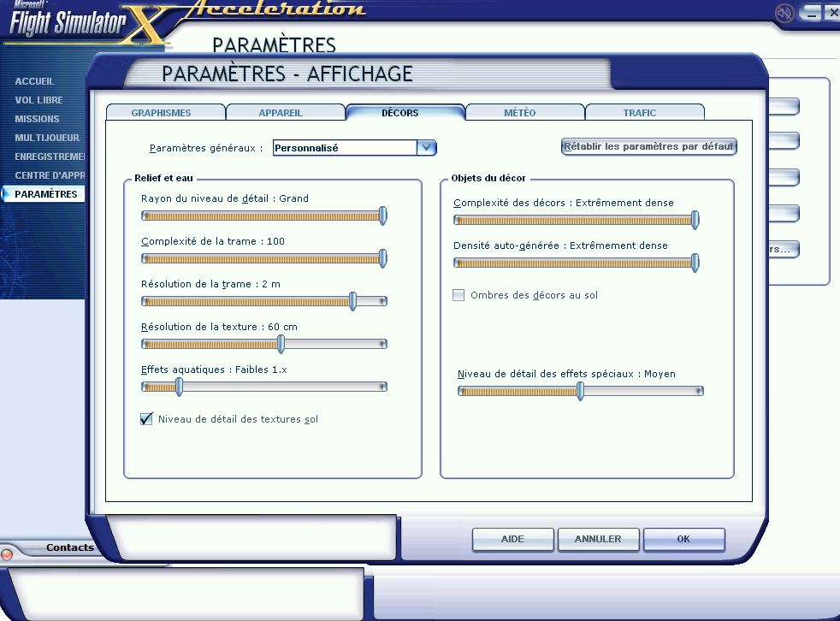Open ACCUEIL in the sidebar
This screenshot has width=840, height=621.
point(35,81)
